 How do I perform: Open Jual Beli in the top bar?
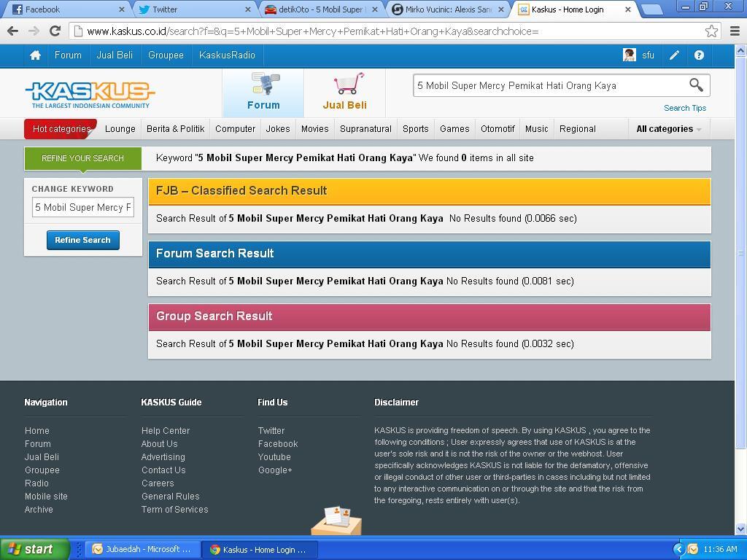pos(115,55)
